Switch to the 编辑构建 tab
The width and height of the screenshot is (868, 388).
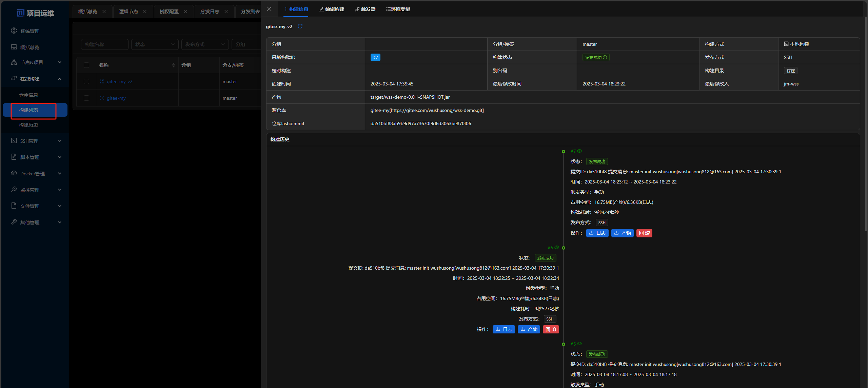coord(332,9)
